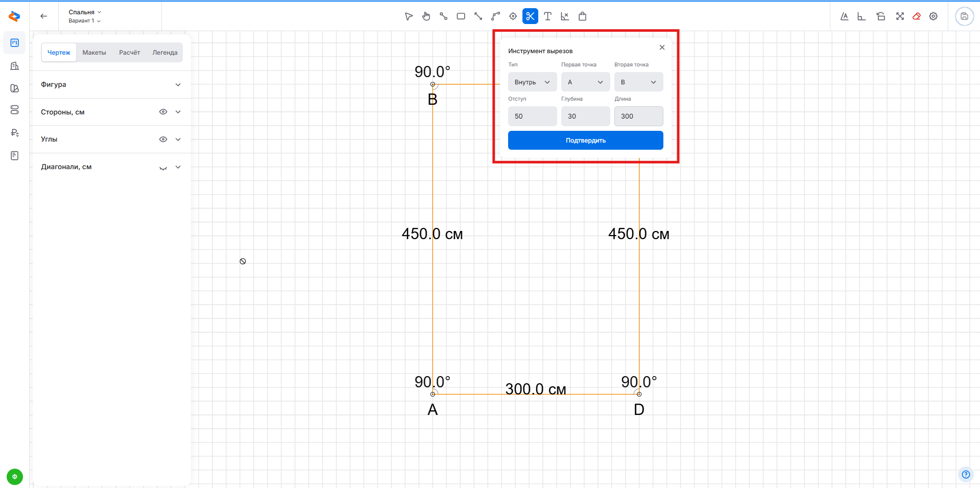The image size is (980, 488).
Task: Click the Глубина input field
Action: pos(585,117)
